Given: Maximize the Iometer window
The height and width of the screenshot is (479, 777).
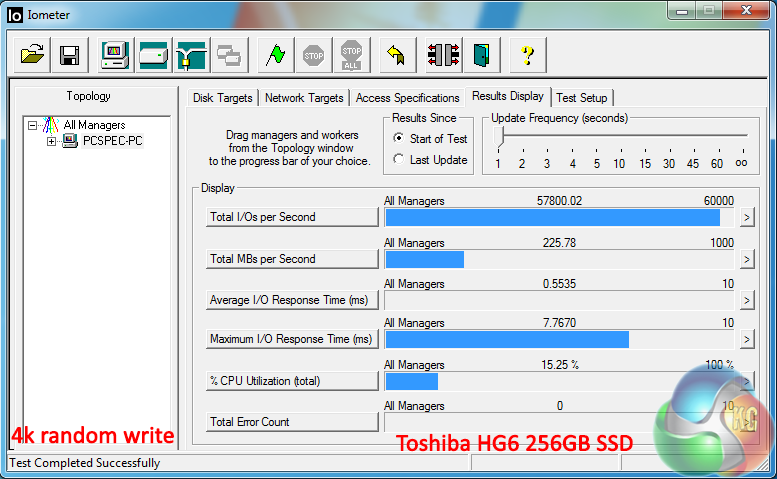Looking at the screenshot, I should 709,11.
